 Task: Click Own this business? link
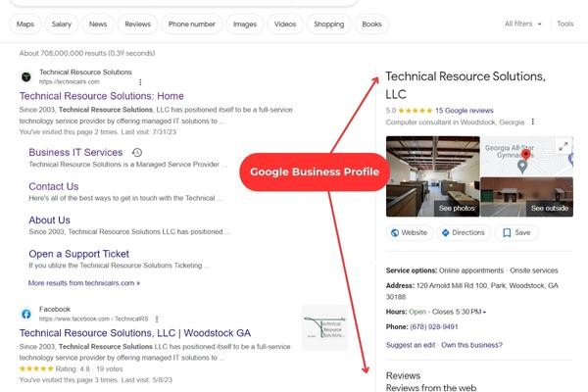click(x=471, y=345)
